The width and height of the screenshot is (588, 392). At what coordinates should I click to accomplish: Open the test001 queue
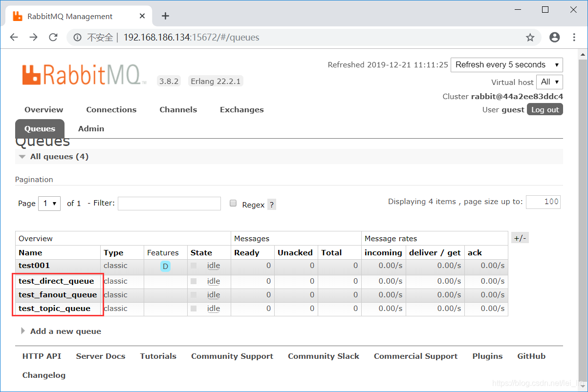pos(34,266)
